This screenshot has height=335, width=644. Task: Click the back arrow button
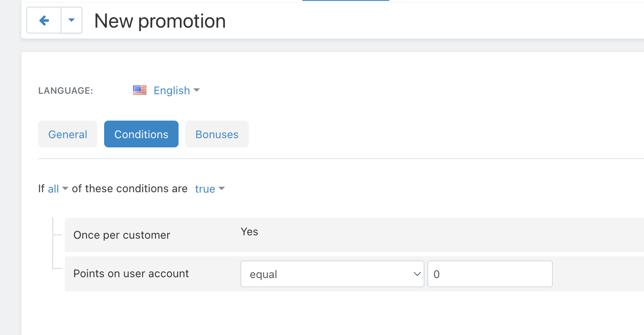click(x=44, y=20)
